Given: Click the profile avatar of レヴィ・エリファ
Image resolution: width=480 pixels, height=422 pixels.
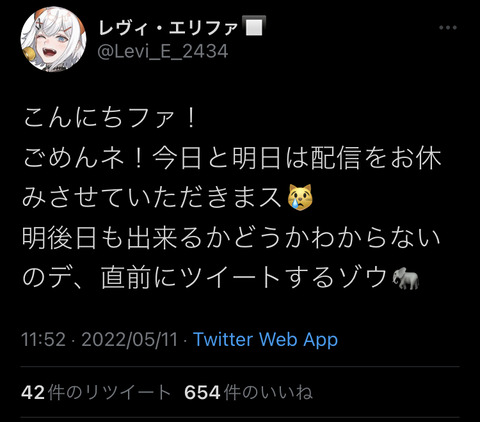Looking at the screenshot, I should 53,39.
